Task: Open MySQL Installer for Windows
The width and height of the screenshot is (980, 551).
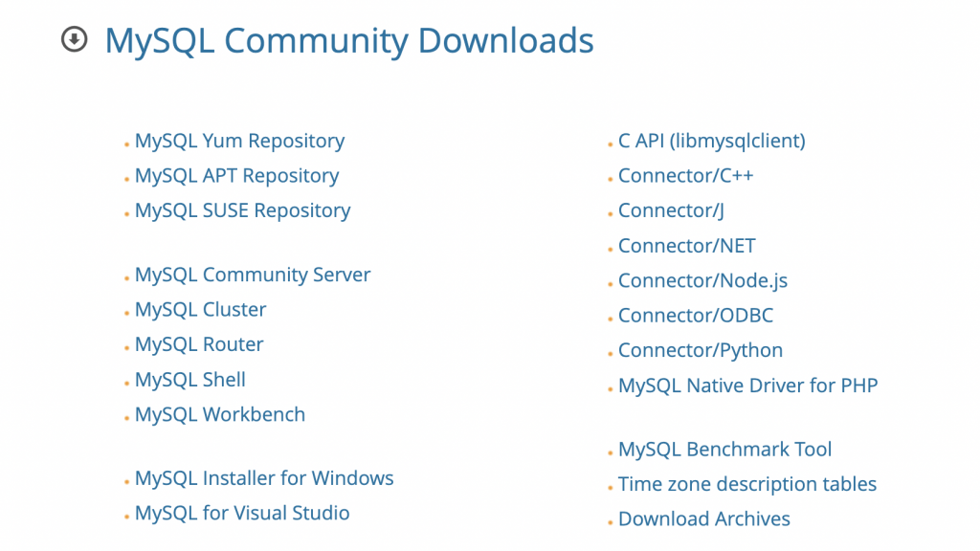Action: coord(264,478)
